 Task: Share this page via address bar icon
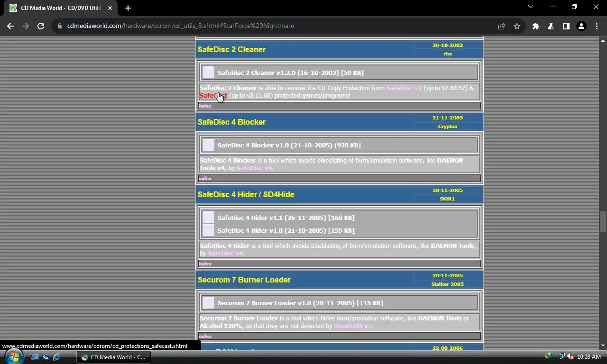[502, 26]
